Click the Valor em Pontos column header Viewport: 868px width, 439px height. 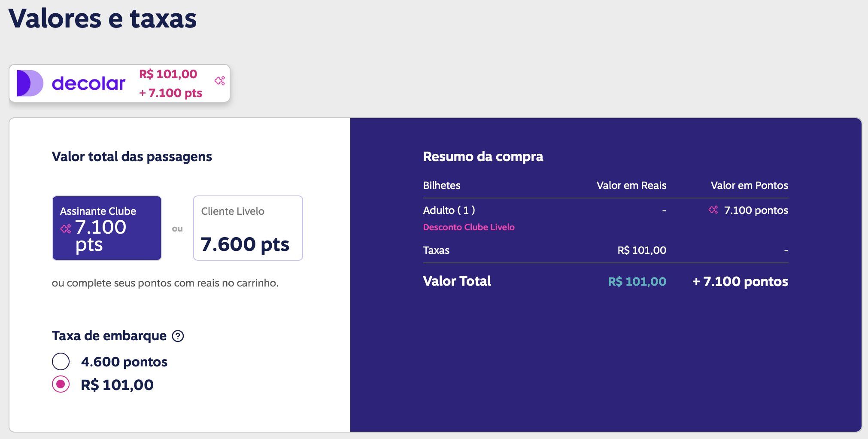[x=750, y=186]
